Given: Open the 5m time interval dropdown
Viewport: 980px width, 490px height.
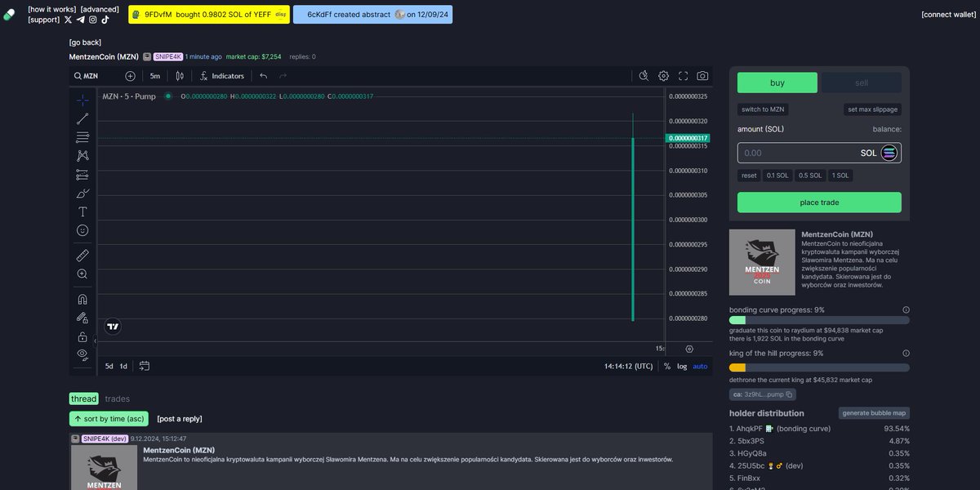Looking at the screenshot, I should pos(155,76).
